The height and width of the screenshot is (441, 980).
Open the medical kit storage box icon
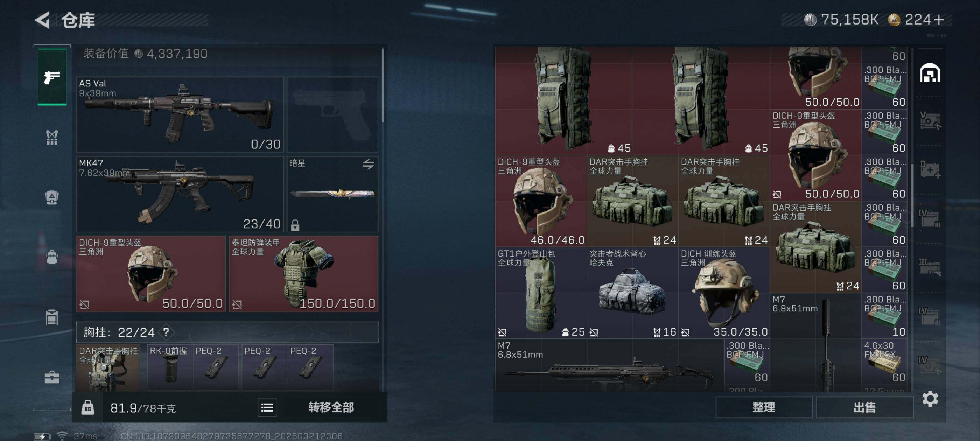[930, 170]
